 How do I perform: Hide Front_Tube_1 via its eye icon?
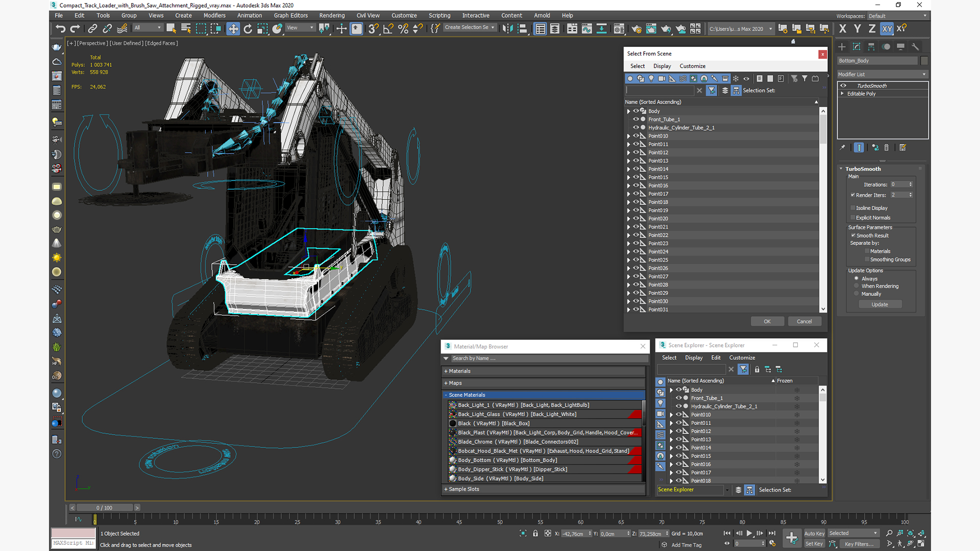[x=636, y=119]
